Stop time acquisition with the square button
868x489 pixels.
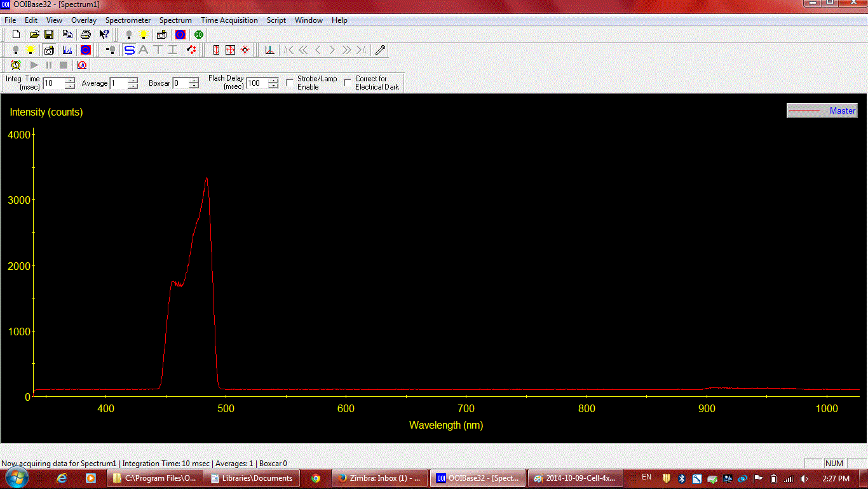[x=64, y=65]
